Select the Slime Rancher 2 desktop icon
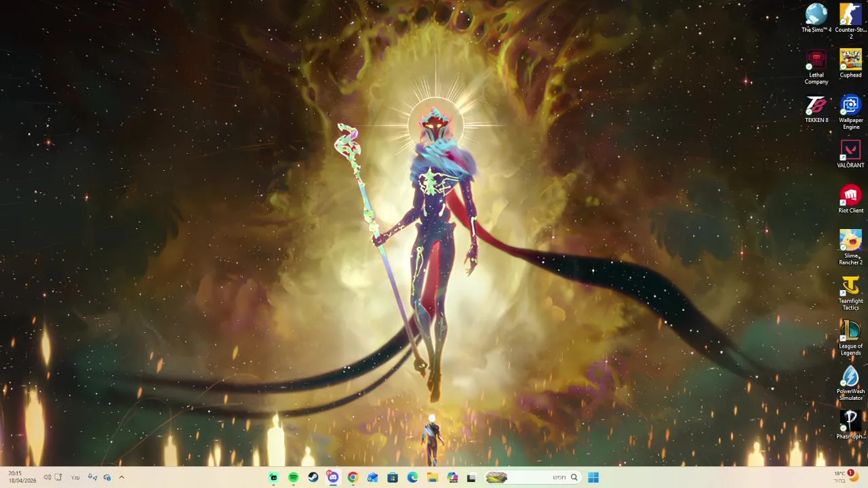 click(x=850, y=247)
